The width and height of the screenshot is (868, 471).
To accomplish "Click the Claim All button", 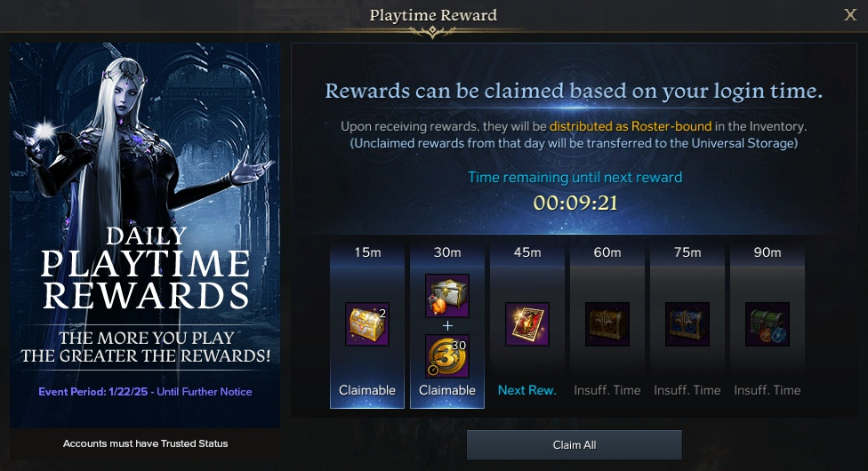I will tap(574, 445).
